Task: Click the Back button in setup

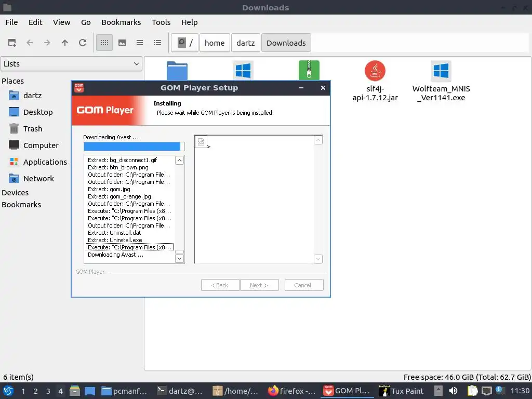Action: point(220,285)
